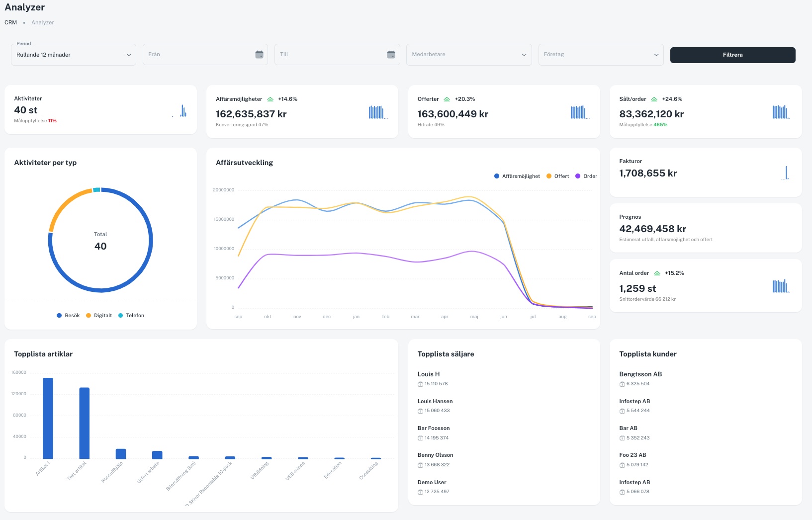Click the icon beside Infostep AB's 5 066 078
This screenshot has width=812, height=520.
(x=622, y=492)
